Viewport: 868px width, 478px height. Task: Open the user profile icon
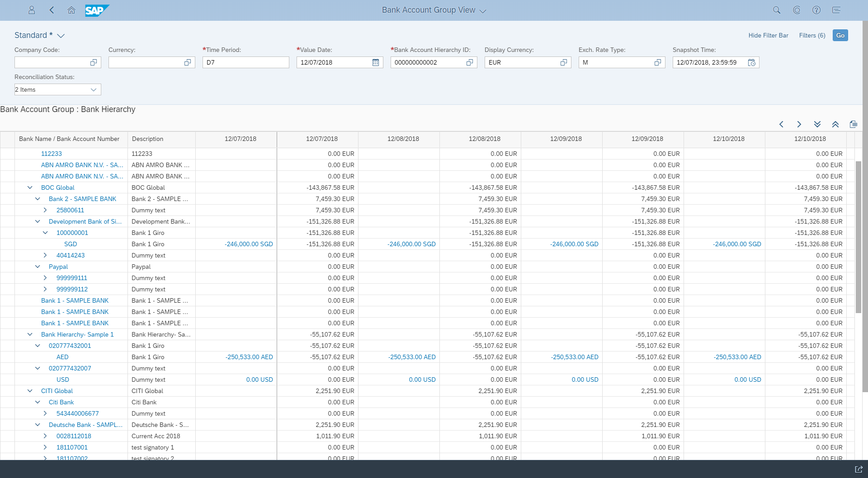pos(32,10)
